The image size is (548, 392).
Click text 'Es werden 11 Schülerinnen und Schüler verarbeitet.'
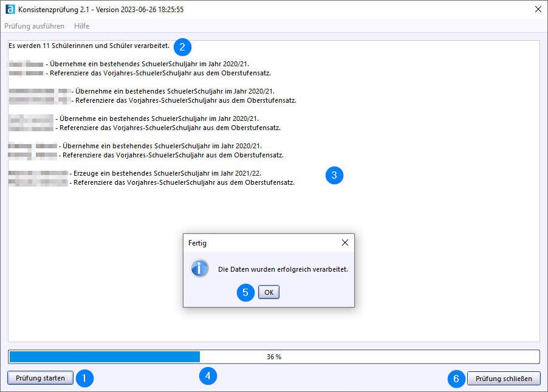89,46
